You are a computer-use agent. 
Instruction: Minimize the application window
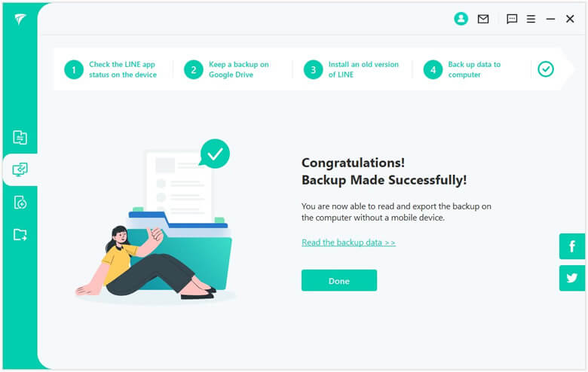pos(550,19)
